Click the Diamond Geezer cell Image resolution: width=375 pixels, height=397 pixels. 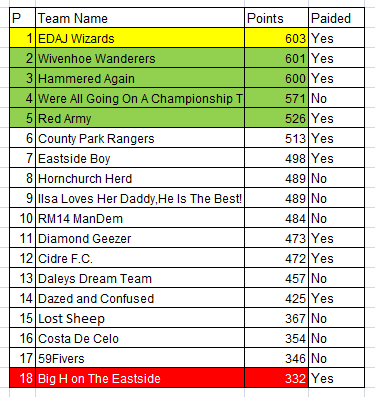(x=140, y=238)
